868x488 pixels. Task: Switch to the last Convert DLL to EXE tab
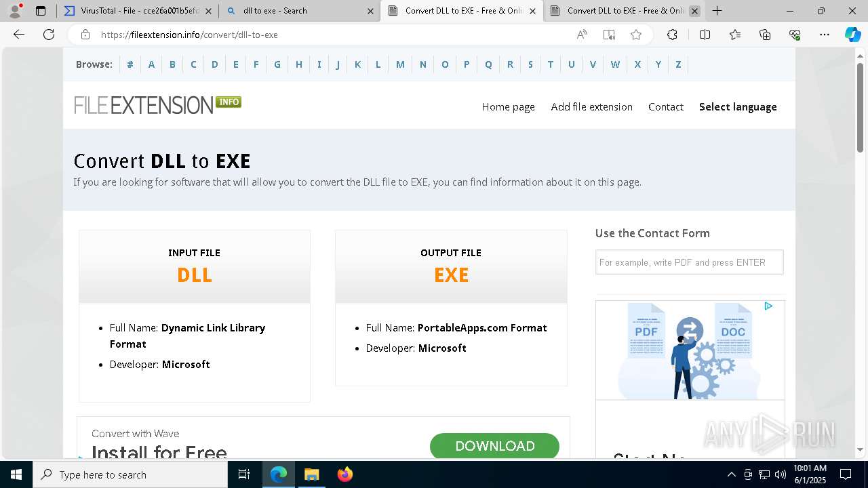click(x=624, y=11)
